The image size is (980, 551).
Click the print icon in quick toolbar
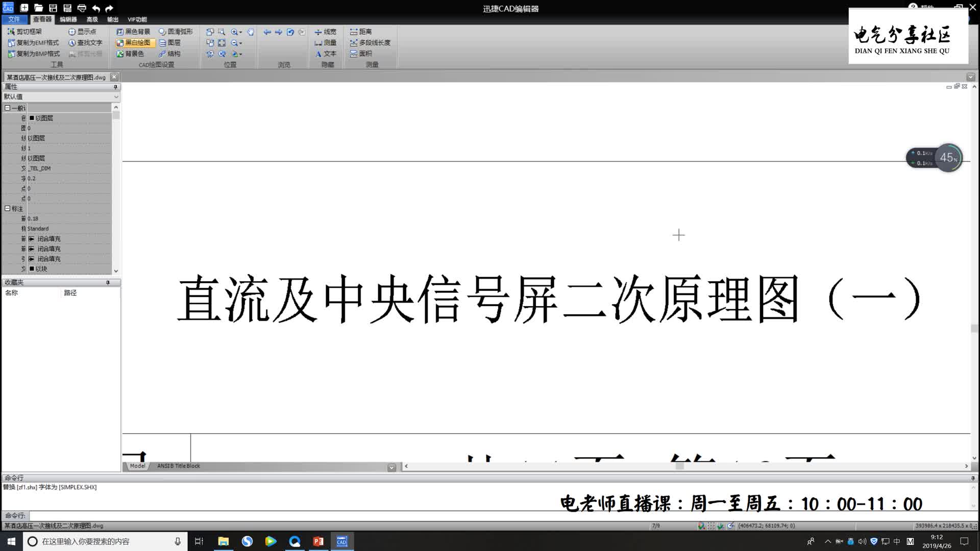click(x=82, y=8)
